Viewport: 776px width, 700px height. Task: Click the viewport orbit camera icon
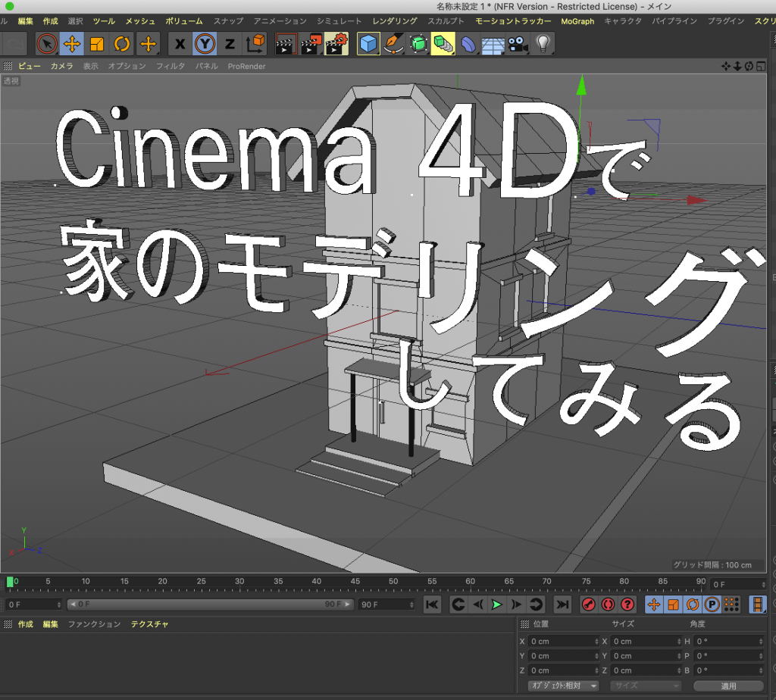pos(749,67)
